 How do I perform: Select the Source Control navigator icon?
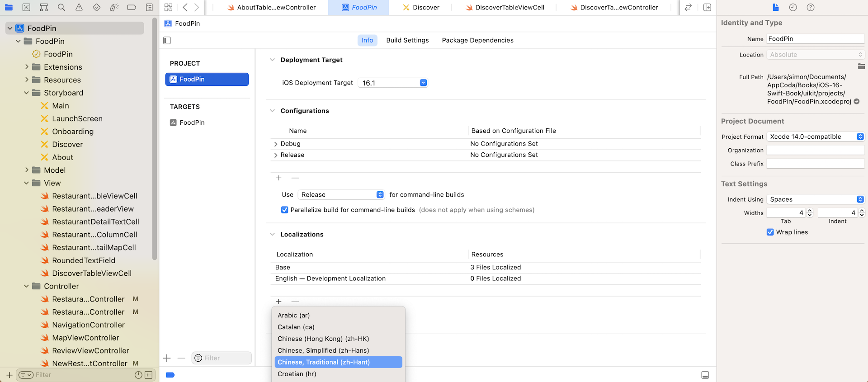point(26,7)
